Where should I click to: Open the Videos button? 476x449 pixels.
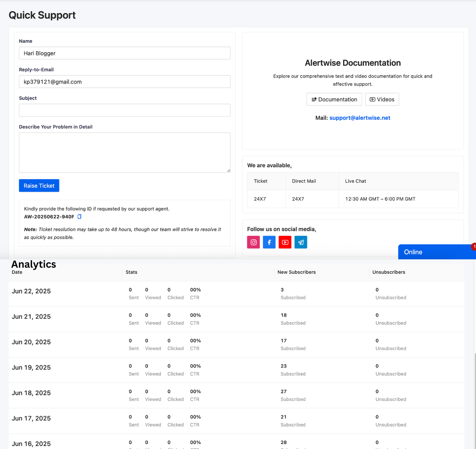click(x=382, y=99)
